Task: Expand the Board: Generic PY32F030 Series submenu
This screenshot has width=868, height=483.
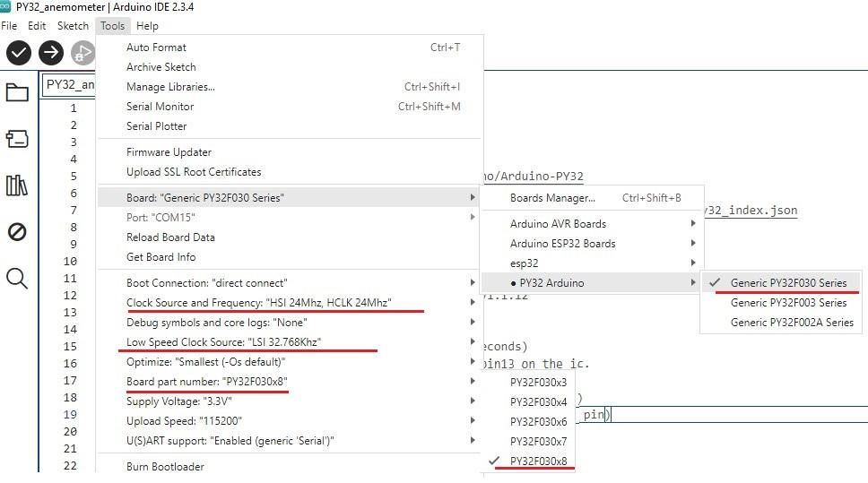Action: click(290, 197)
